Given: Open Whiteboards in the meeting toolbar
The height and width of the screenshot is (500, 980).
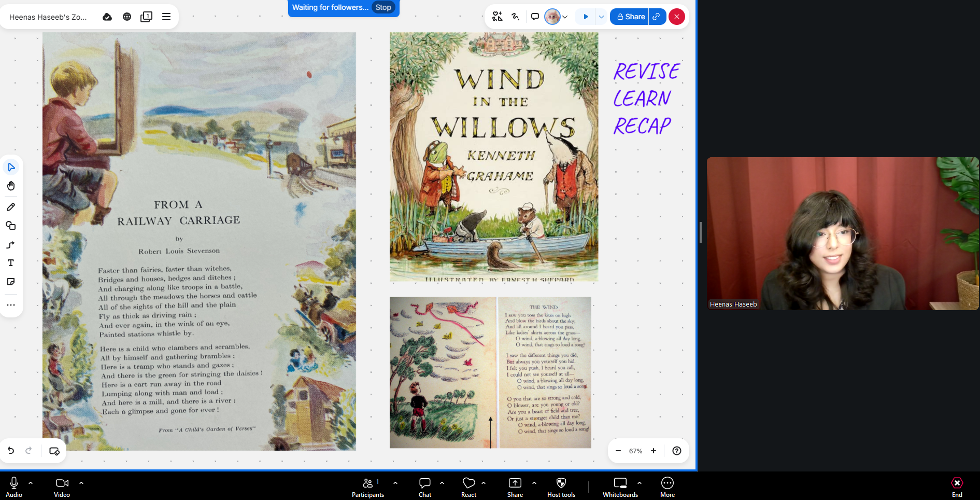Looking at the screenshot, I should pos(620,487).
